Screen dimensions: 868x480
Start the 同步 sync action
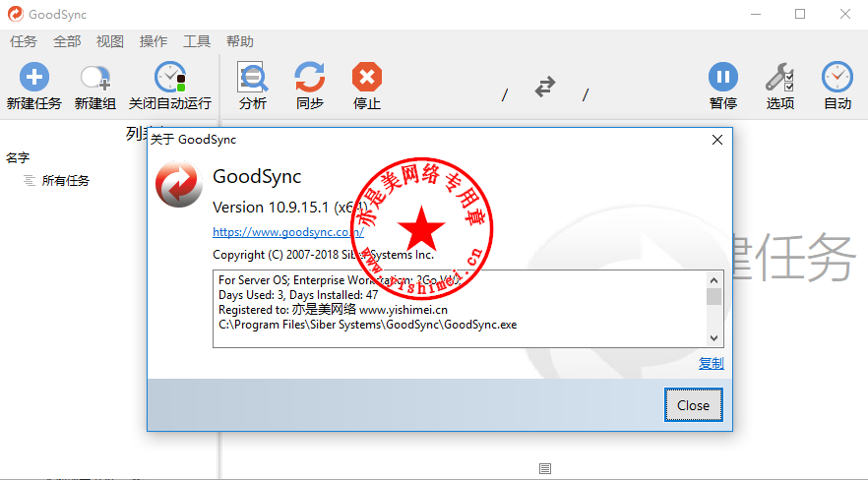(x=309, y=86)
